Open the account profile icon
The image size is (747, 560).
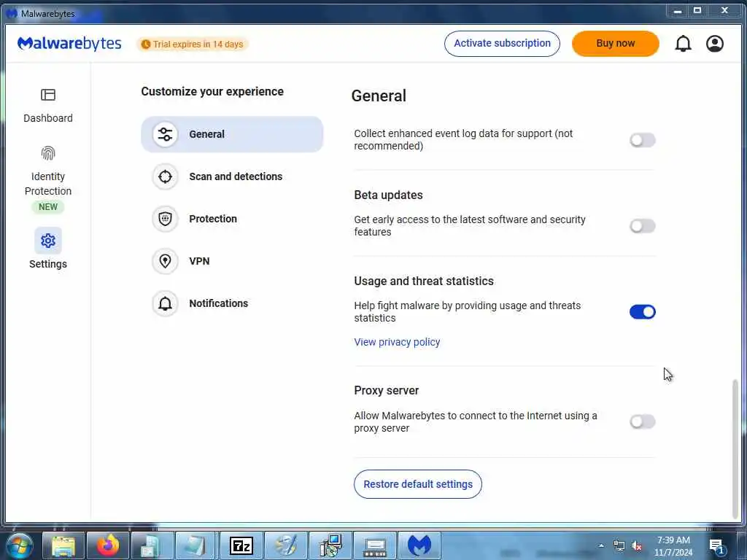(715, 44)
